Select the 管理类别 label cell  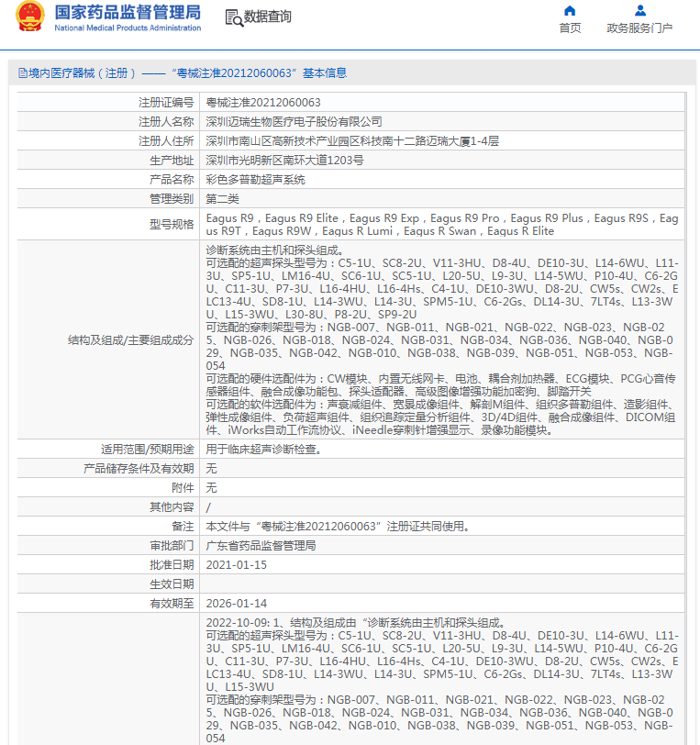click(108, 199)
